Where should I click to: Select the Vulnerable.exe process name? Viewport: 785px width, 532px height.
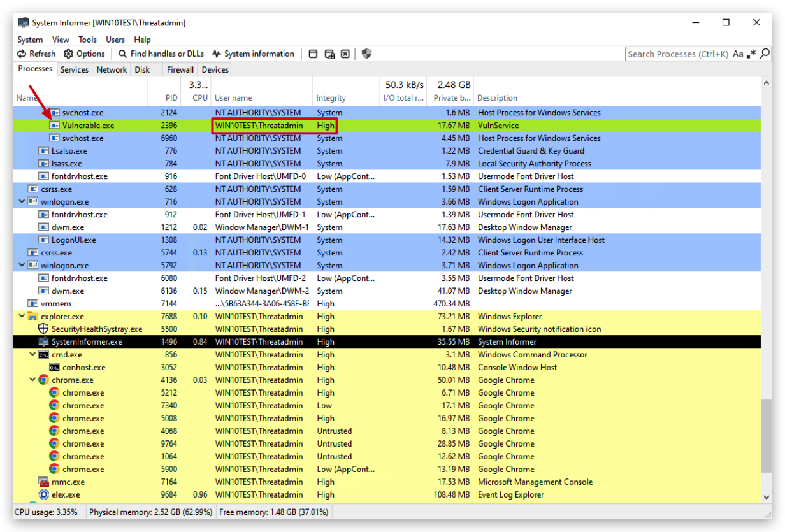88,126
